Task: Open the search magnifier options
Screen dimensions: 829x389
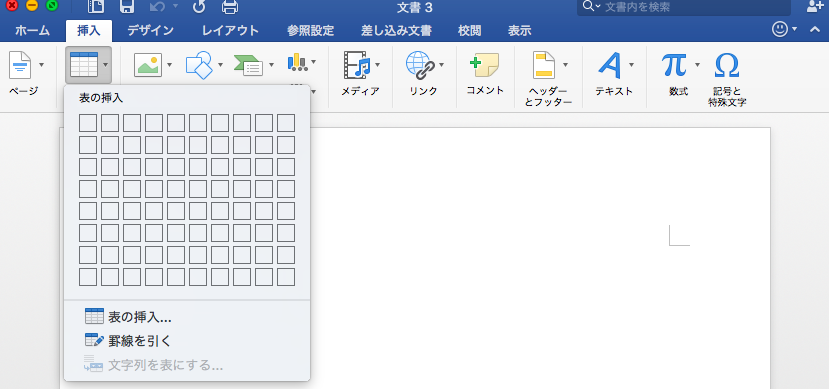Action: (x=591, y=6)
